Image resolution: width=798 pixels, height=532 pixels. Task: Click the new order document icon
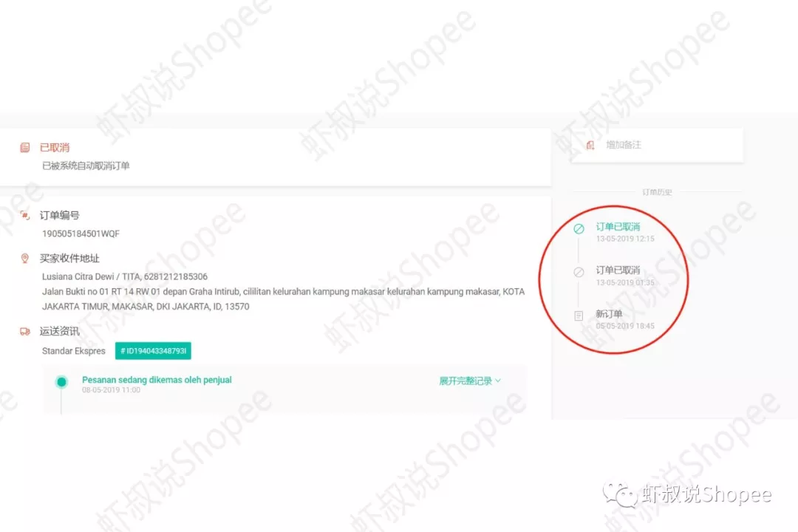[x=579, y=316]
